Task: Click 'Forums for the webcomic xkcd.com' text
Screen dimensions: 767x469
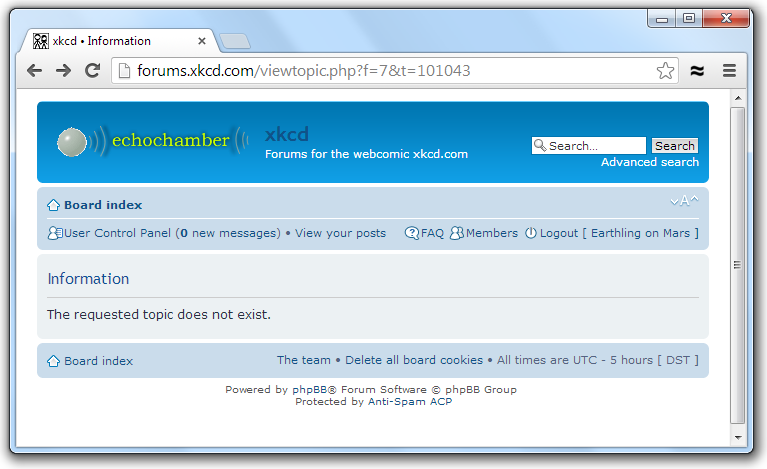Action: [x=366, y=154]
